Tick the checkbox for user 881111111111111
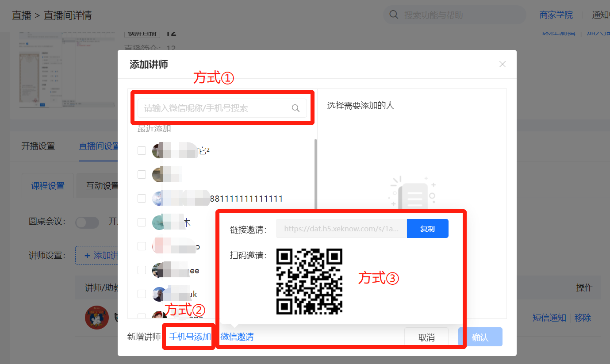 click(x=142, y=199)
